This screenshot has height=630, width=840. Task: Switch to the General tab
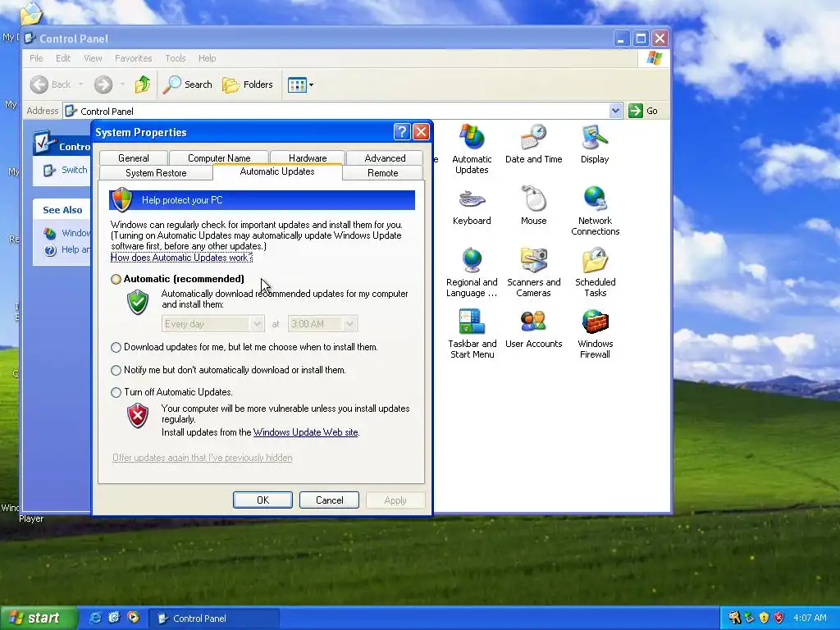134,158
